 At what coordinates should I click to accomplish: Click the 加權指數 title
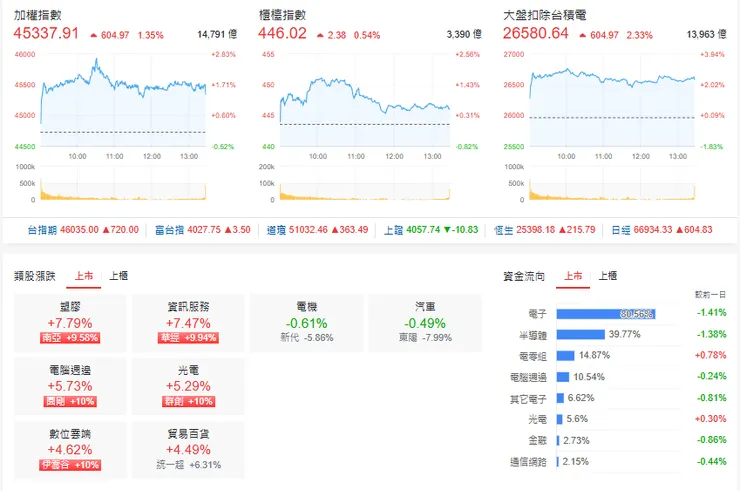click(38, 15)
